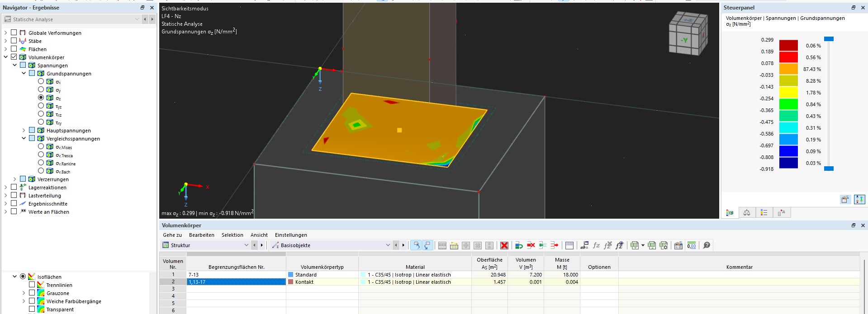Open the Basisobjekte combo box
This screenshot has width=868, height=314.
pyautogui.click(x=331, y=245)
